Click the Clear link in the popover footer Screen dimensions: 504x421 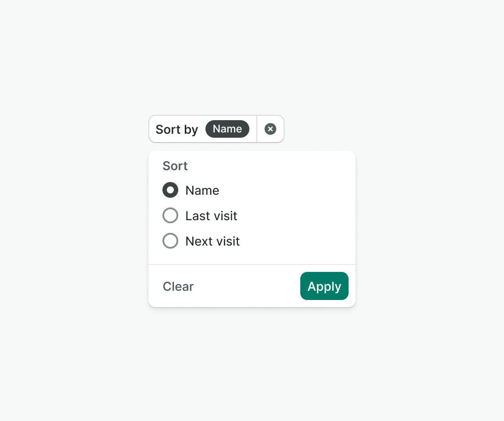[178, 286]
